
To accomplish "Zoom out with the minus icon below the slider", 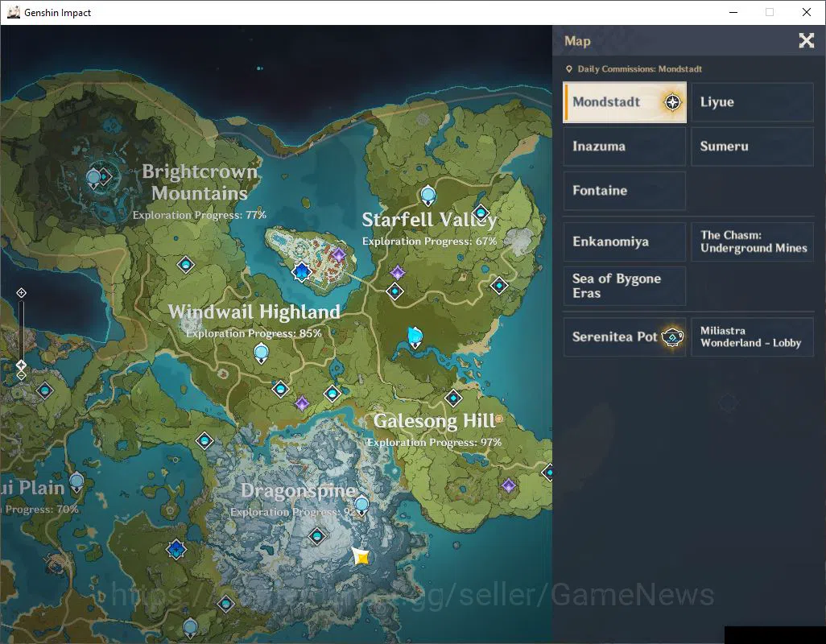I will tap(21, 375).
